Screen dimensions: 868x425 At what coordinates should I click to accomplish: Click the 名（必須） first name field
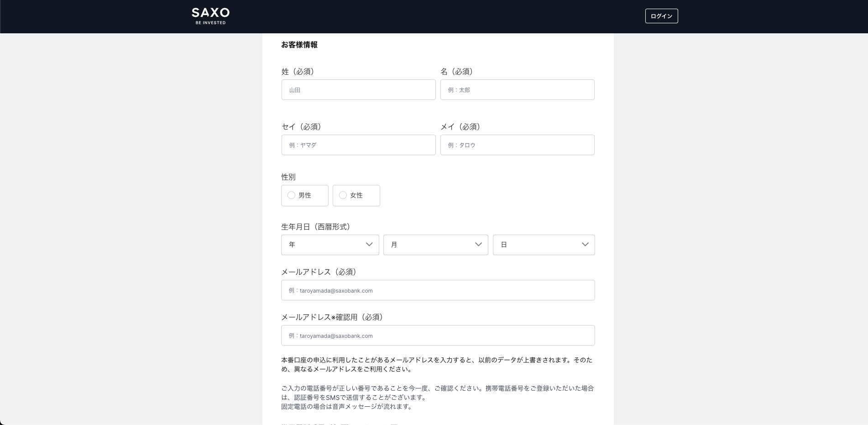coord(517,89)
